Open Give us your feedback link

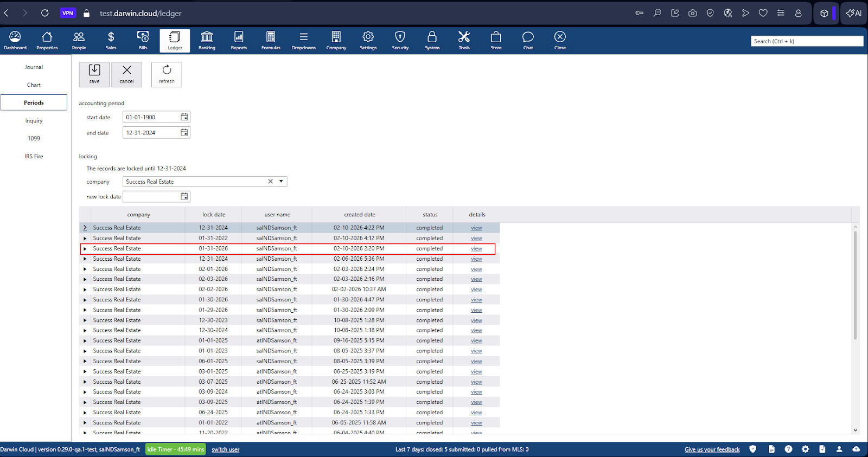tap(712, 449)
